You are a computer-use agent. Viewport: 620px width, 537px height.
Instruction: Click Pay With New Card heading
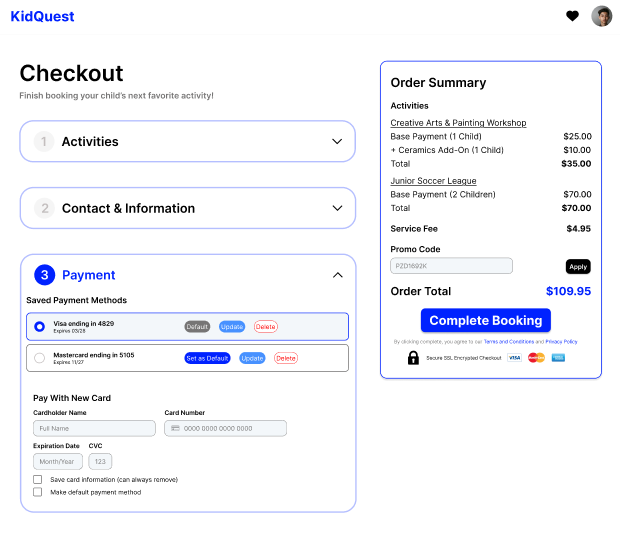coord(72,398)
